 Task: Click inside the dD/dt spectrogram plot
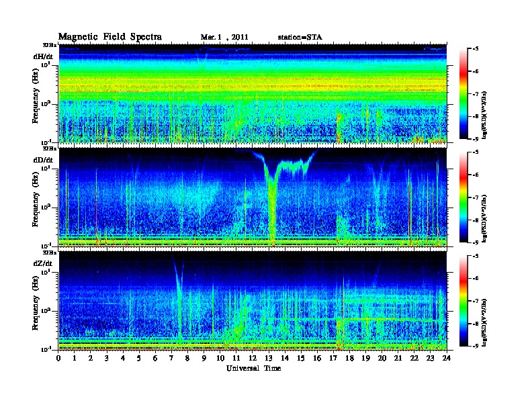click(x=253, y=197)
